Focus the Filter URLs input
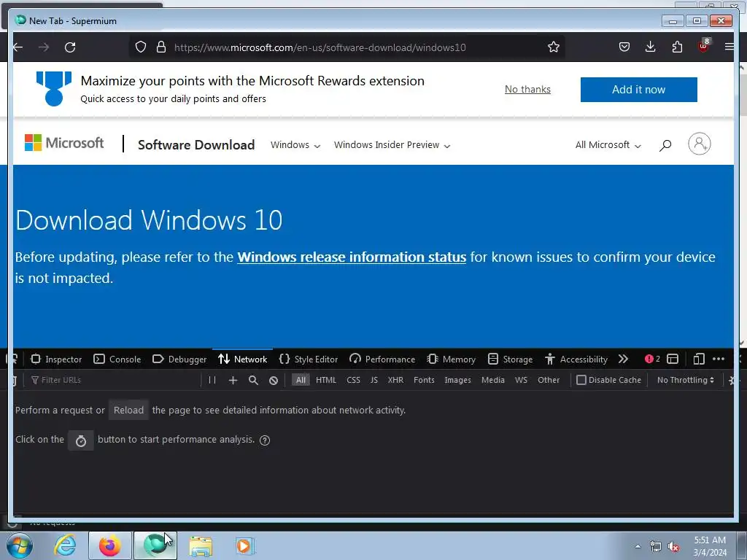 click(115, 380)
